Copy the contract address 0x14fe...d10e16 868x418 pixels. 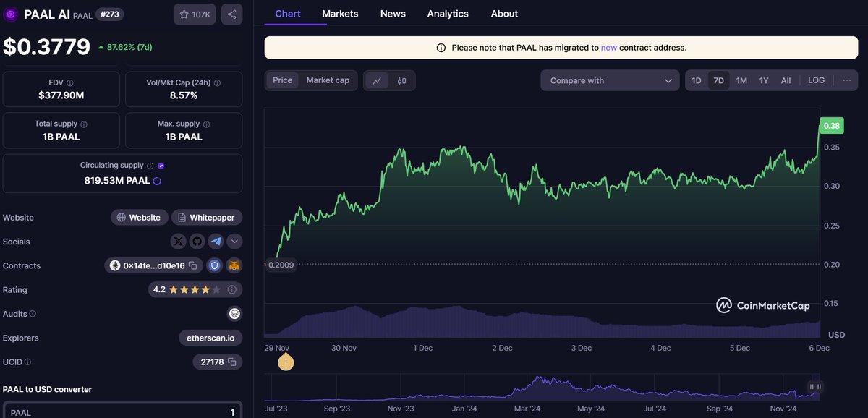click(193, 266)
